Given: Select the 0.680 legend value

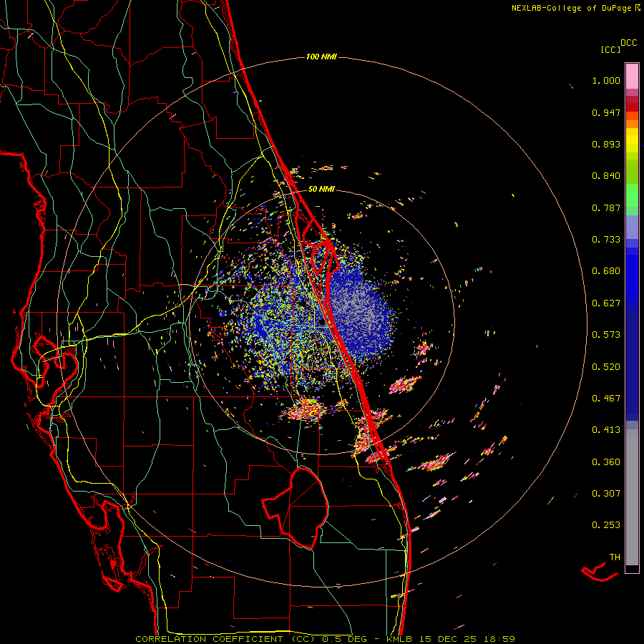Looking at the screenshot, I should pyautogui.click(x=606, y=271).
